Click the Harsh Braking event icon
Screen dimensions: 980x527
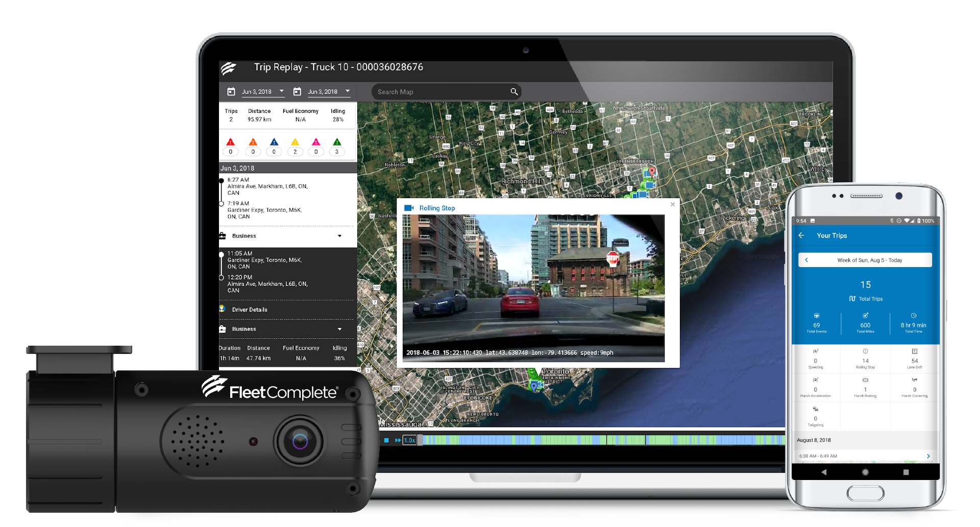click(x=866, y=380)
